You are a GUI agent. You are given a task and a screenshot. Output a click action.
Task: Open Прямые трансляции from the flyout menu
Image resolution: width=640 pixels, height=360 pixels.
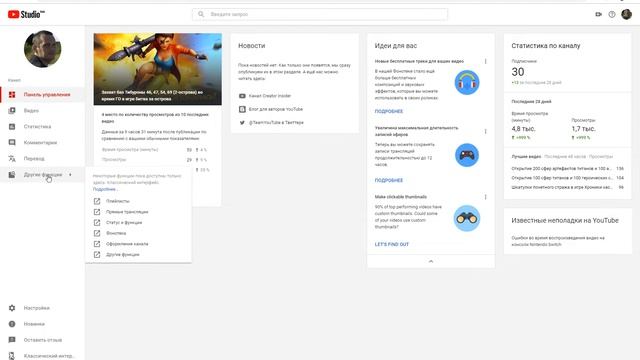(127, 212)
